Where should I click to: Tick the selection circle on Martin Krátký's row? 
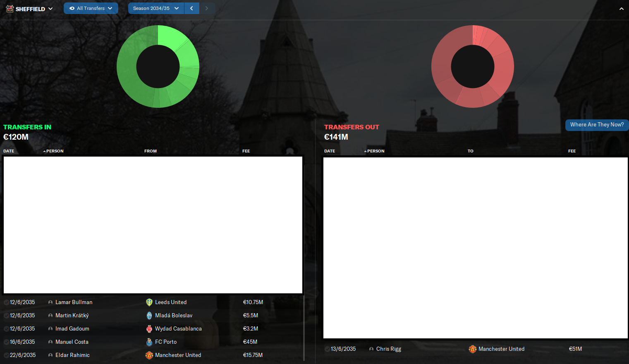pos(6,316)
